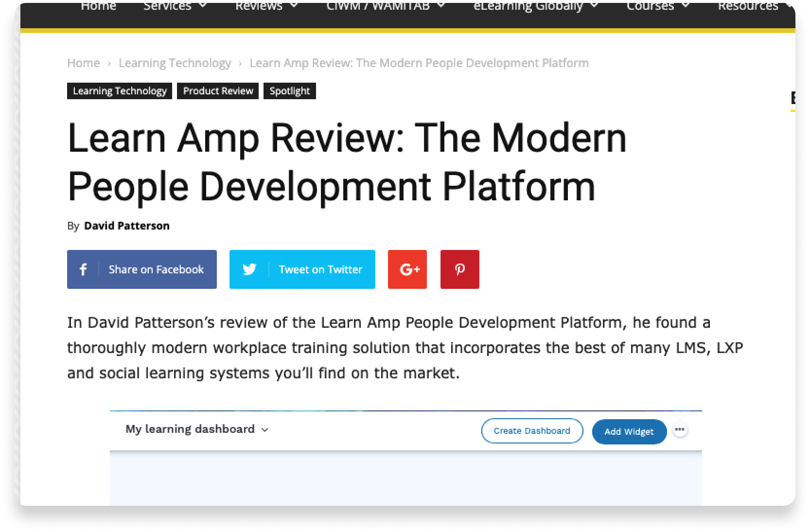The image size is (810, 532).
Task: Select the Product Review category tag
Action: [x=218, y=91]
